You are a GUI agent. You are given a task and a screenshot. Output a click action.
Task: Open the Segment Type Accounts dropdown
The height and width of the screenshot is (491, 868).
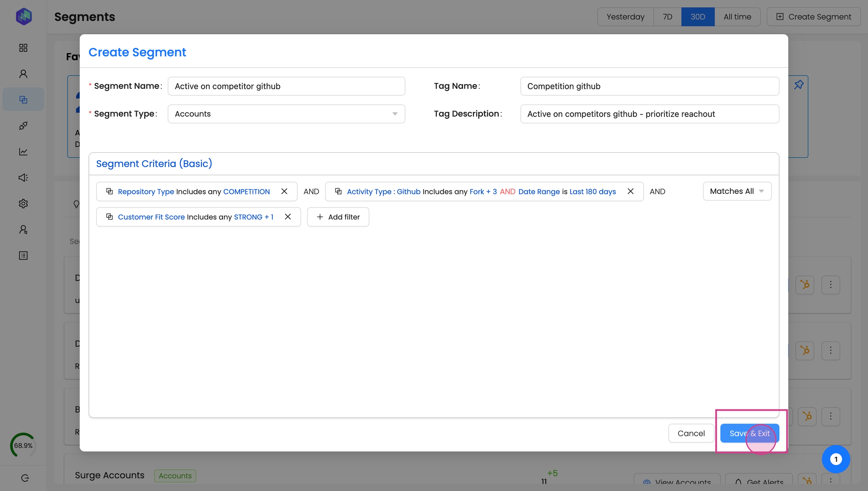(x=286, y=114)
